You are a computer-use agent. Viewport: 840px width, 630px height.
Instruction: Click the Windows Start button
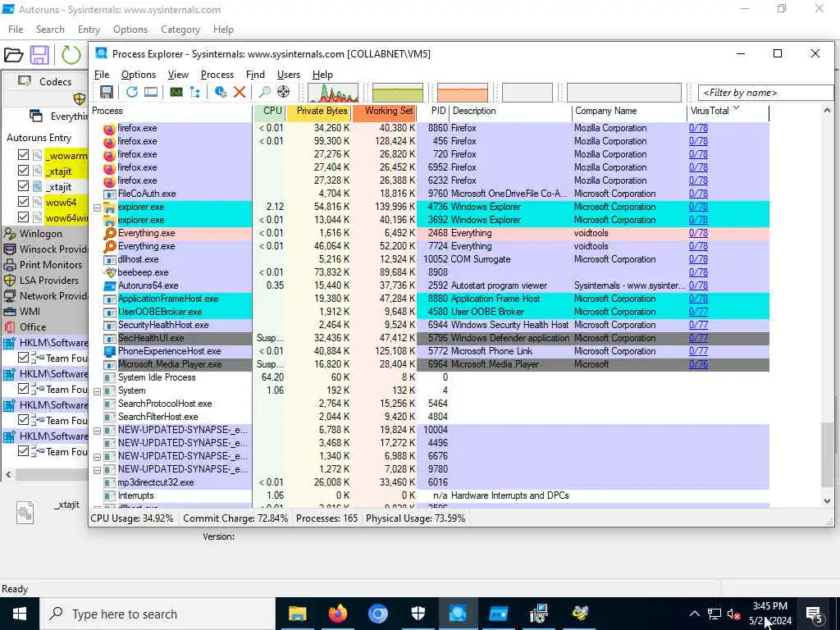pyautogui.click(x=20, y=614)
